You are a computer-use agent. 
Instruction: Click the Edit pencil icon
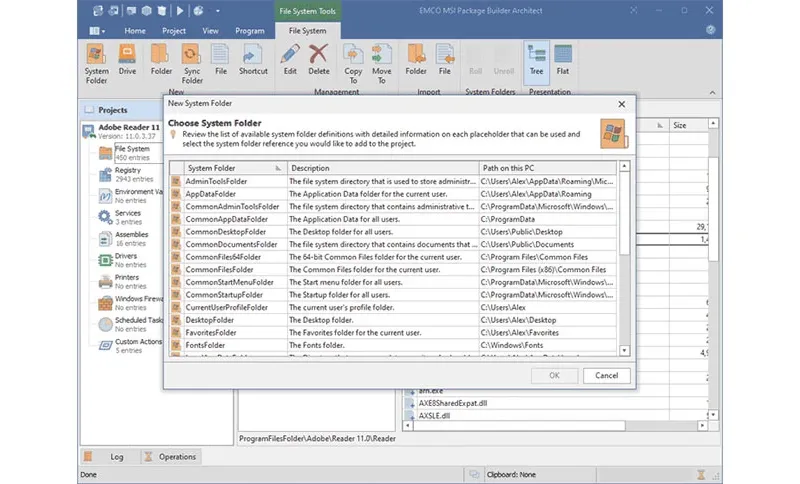click(x=290, y=60)
